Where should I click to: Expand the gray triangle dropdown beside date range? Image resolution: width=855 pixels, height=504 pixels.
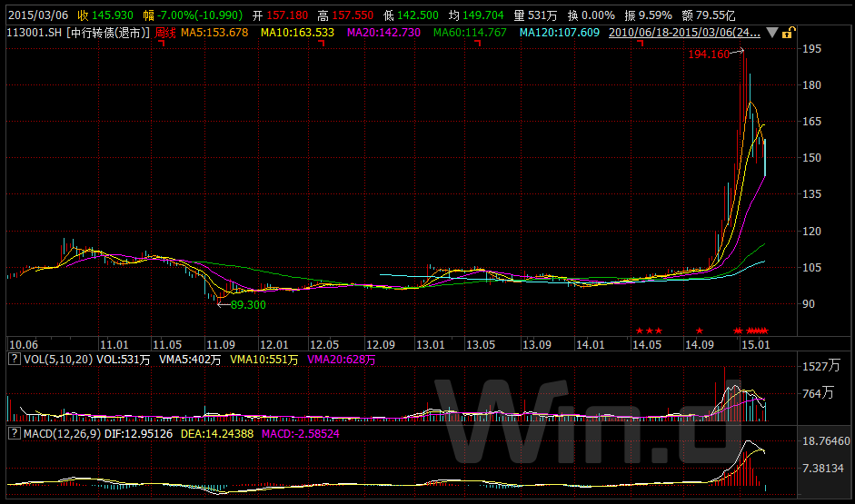[771, 33]
